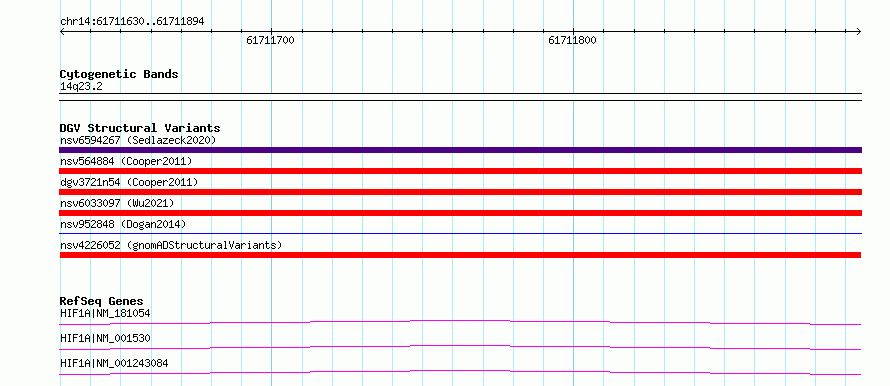Open nsv4226052 (gnomADStructuralVariants) label
Viewport: 890px width, 386px height.
click(x=171, y=245)
